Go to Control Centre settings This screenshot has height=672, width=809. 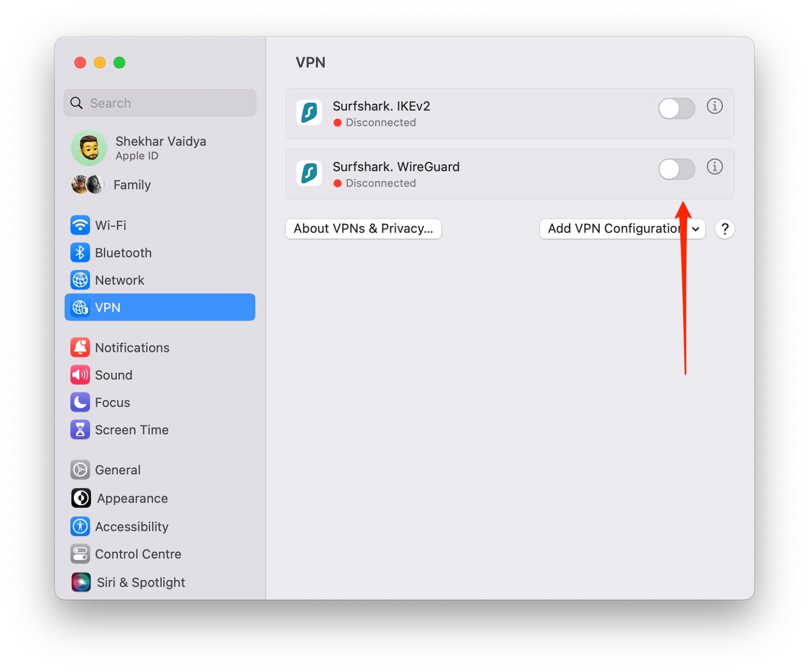point(160,554)
